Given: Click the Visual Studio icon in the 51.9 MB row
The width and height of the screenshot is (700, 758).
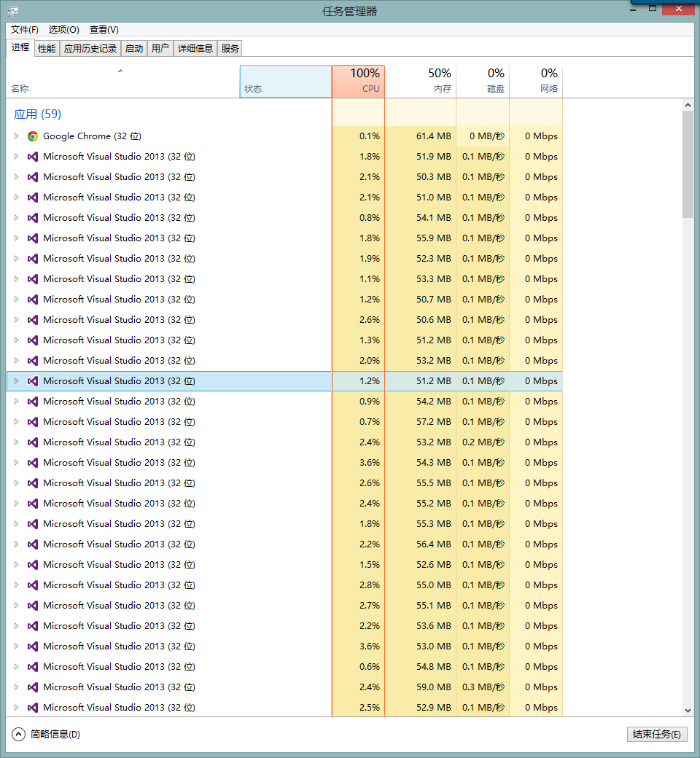Looking at the screenshot, I should pos(32,157).
